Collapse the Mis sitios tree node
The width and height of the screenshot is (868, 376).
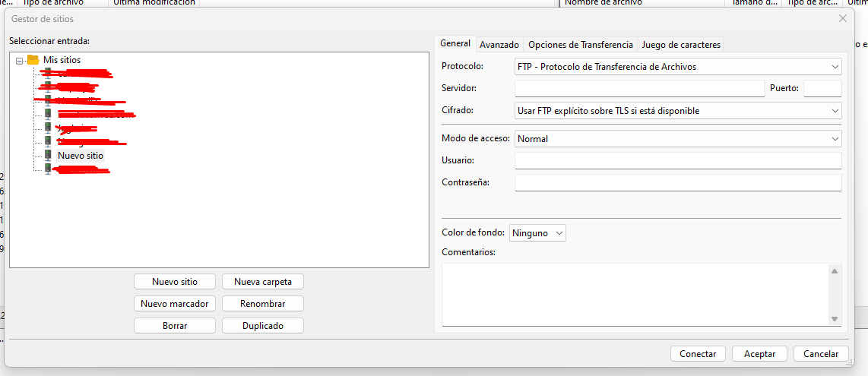(x=20, y=60)
